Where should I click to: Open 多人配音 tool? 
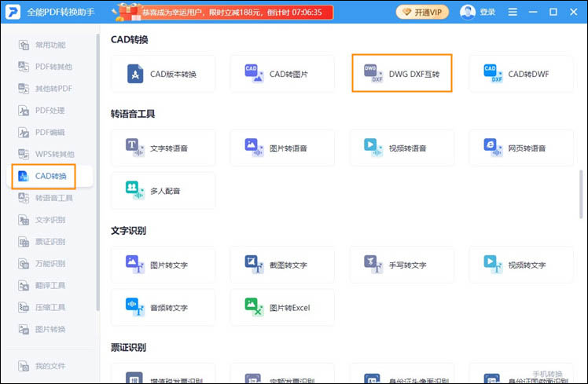point(164,191)
